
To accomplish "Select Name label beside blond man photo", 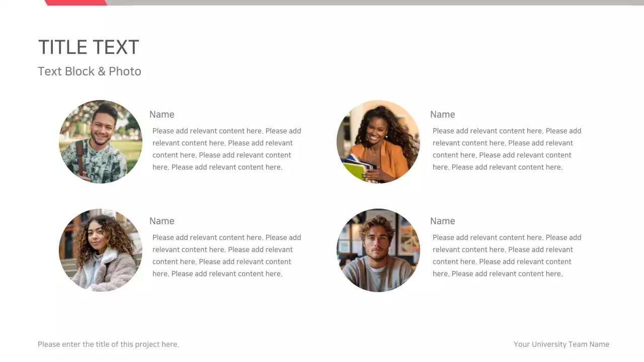I will (x=443, y=221).
